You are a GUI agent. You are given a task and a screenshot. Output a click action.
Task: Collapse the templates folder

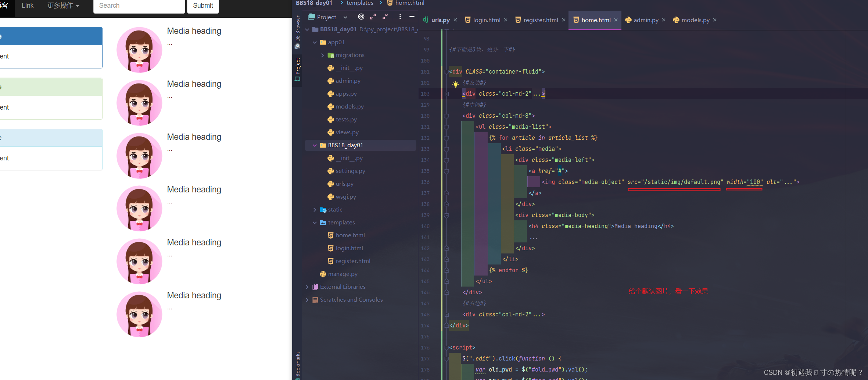(x=315, y=223)
